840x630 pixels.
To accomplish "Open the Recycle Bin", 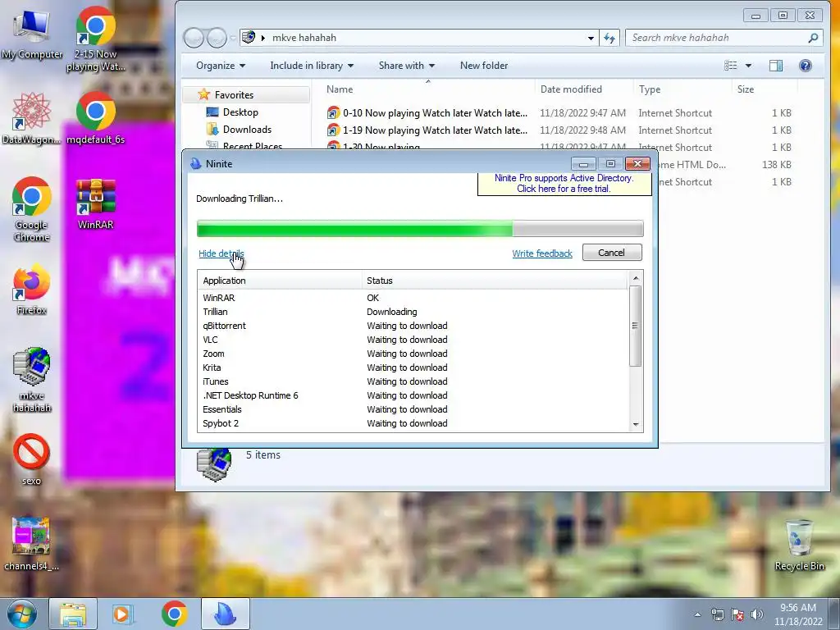I will point(799,545).
